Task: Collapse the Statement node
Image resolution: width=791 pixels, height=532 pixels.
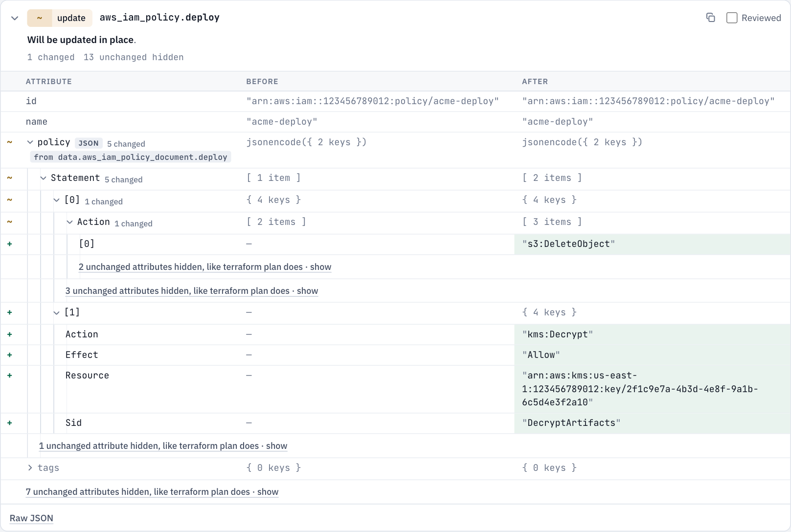Action: tap(44, 178)
